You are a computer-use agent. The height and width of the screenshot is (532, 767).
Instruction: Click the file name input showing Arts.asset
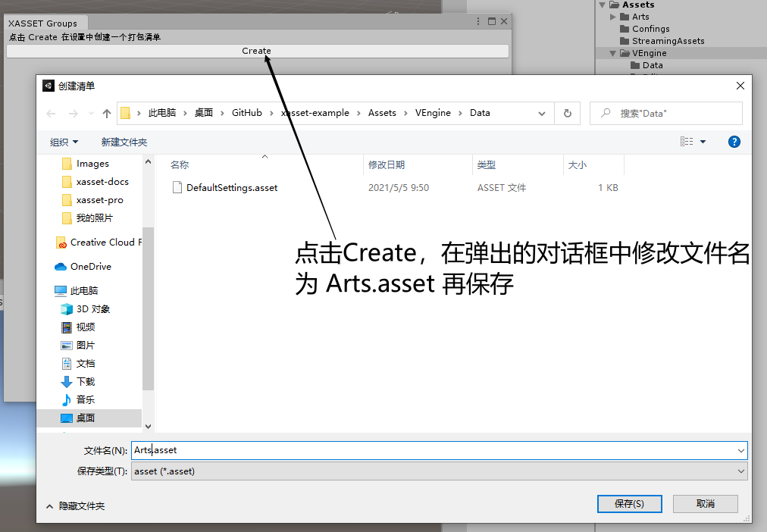[x=303, y=449]
